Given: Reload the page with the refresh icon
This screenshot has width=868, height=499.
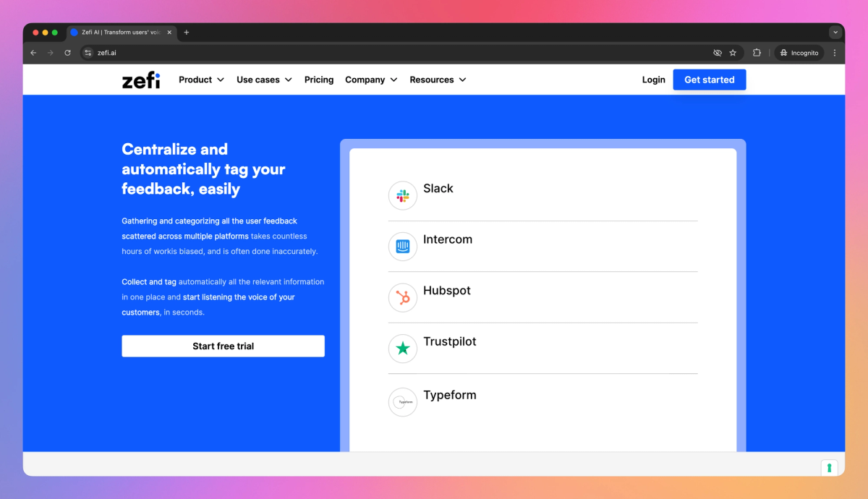Looking at the screenshot, I should [x=68, y=53].
